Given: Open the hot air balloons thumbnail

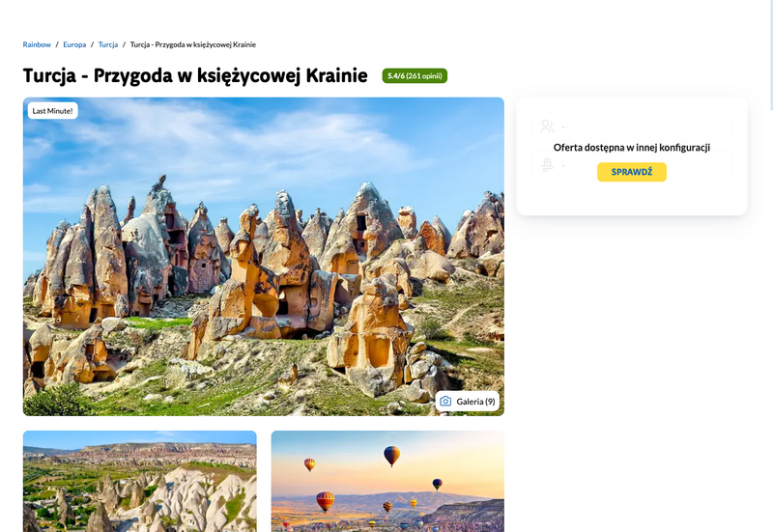Looking at the screenshot, I should pos(387,481).
